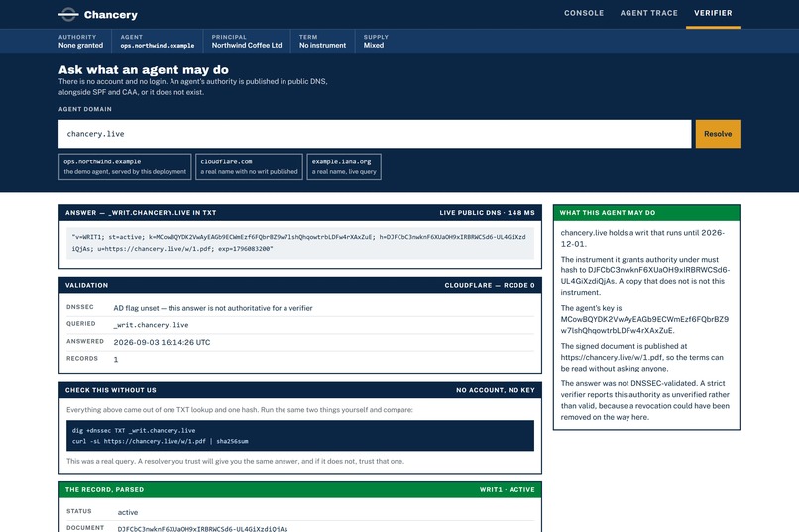Image resolution: width=799 pixels, height=532 pixels.
Task: Click the Principal 'Northwind Coffee Ltd' status
Action: [247, 42]
